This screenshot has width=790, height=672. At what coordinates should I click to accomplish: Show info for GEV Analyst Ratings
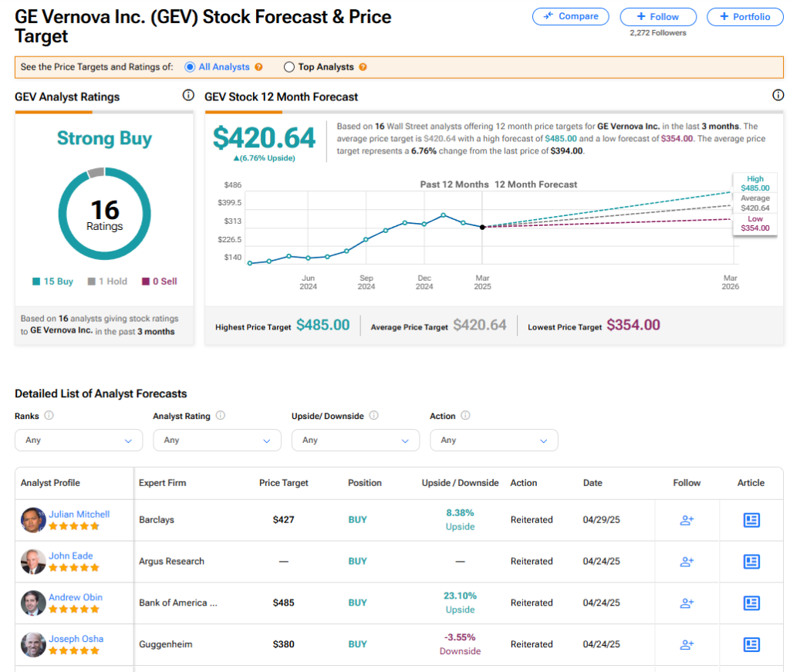coord(188,95)
